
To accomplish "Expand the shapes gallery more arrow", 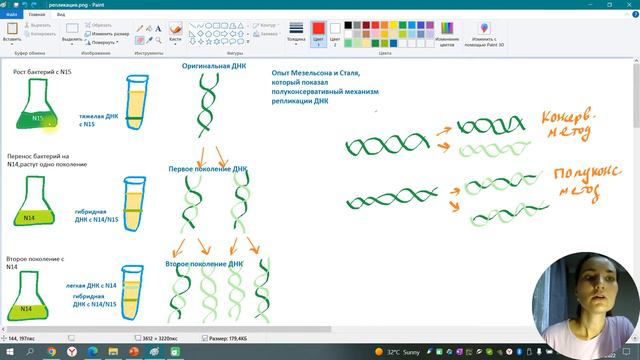I will pos(248,42).
